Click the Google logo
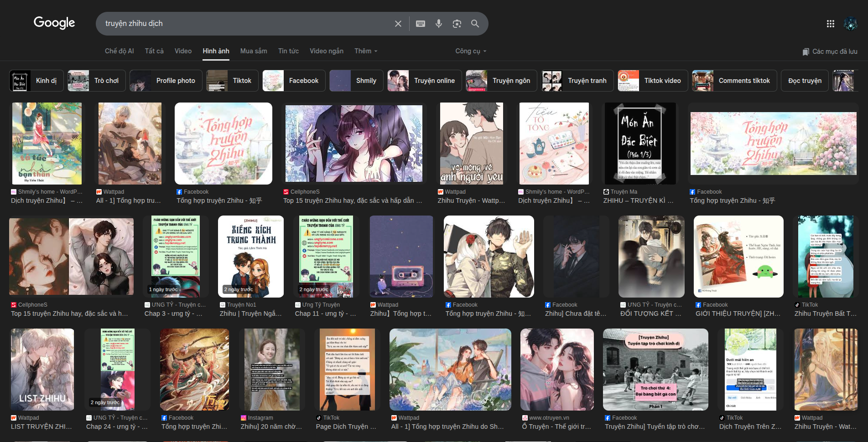Viewport: 868px width, 442px height. (54, 23)
